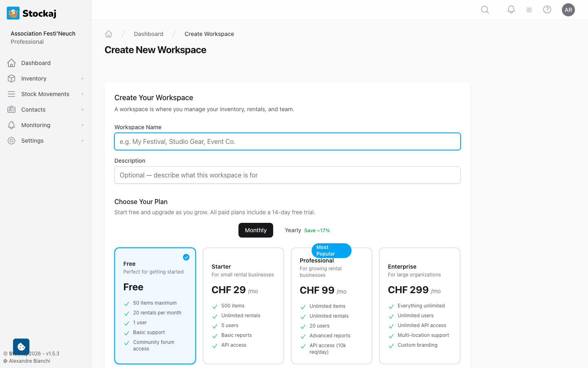Click '20 rentals per month' feature
Image resolution: width=588 pixels, height=368 pixels.
point(157,313)
